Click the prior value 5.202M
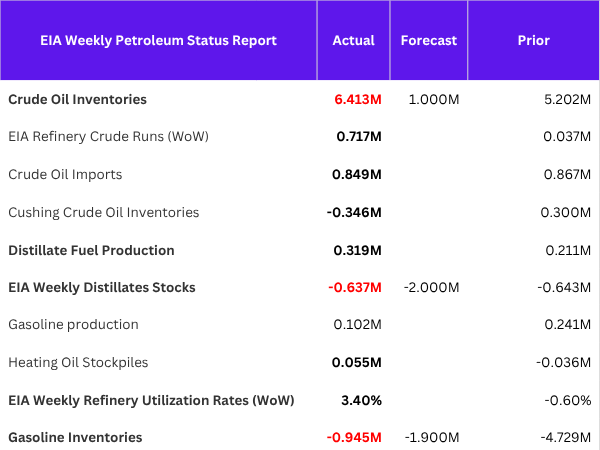Screen dimensions: 600x450 point(567,99)
